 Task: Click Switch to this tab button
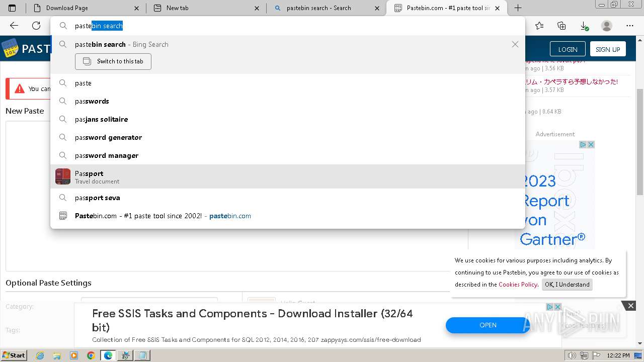(x=113, y=61)
